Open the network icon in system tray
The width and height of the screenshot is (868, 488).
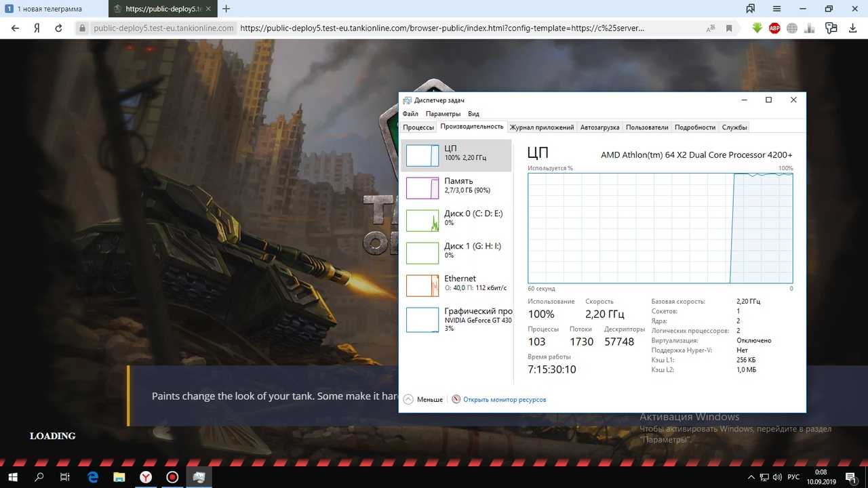click(764, 477)
